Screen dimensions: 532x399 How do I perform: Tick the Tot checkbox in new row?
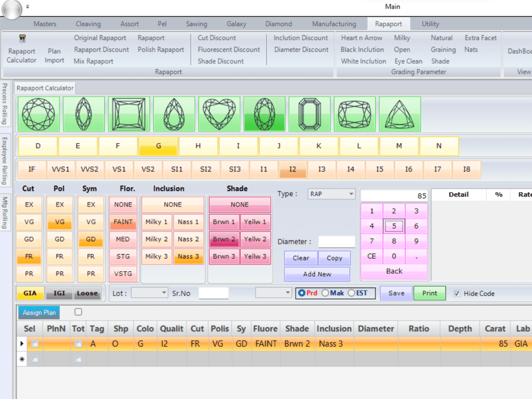coord(78,359)
